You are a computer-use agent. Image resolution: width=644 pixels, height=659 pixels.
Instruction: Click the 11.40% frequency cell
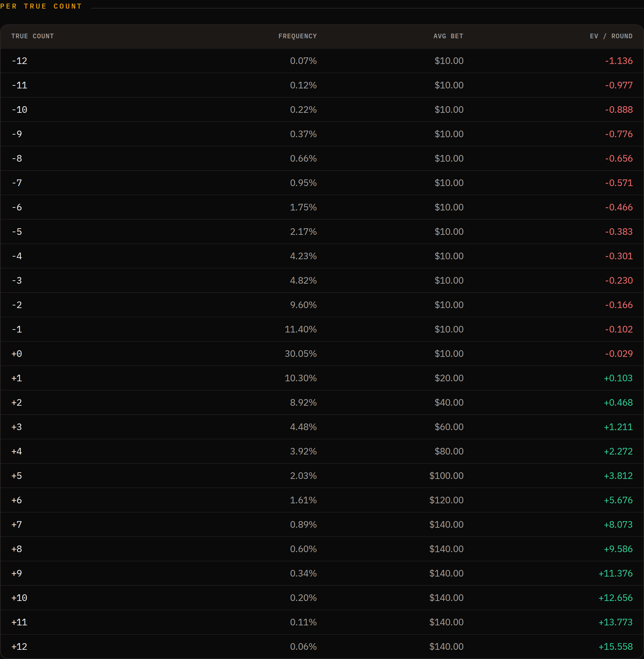tap(301, 329)
